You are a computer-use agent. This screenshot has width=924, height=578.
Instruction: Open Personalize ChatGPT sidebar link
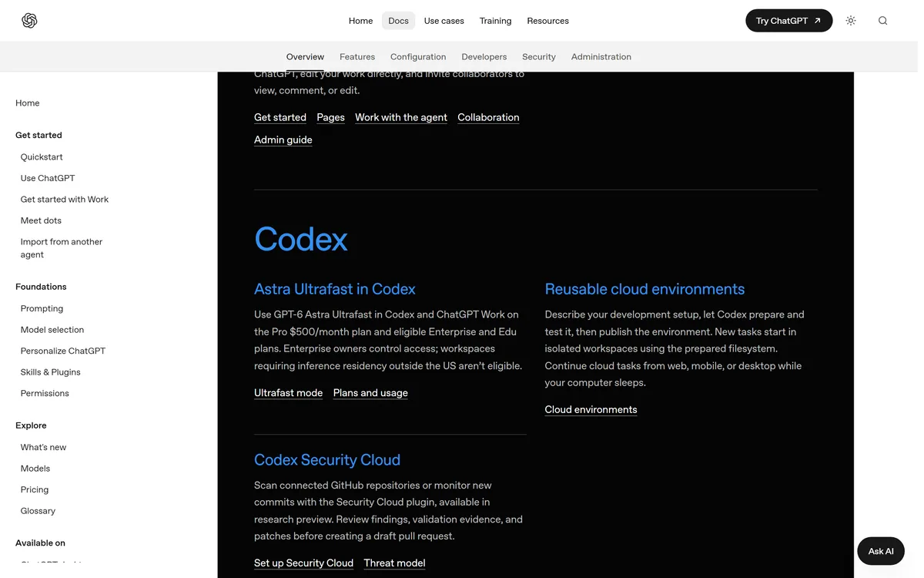click(x=63, y=351)
